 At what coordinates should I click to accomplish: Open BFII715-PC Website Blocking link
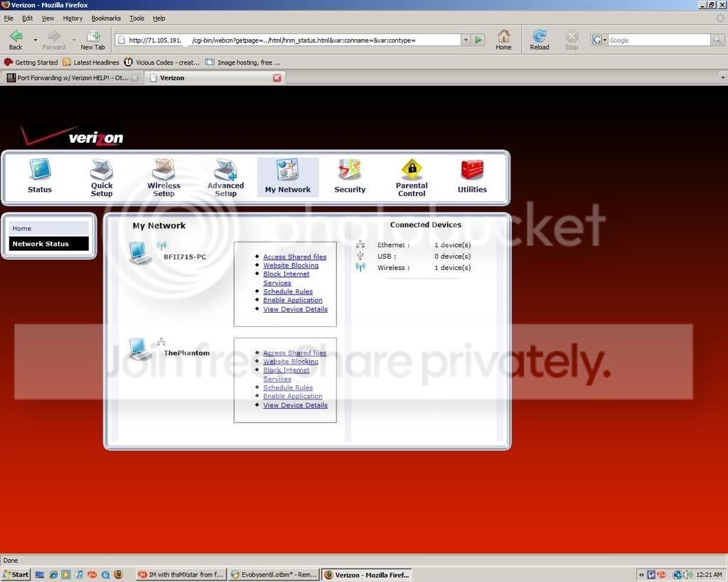pyautogui.click(x=291, y=266)
